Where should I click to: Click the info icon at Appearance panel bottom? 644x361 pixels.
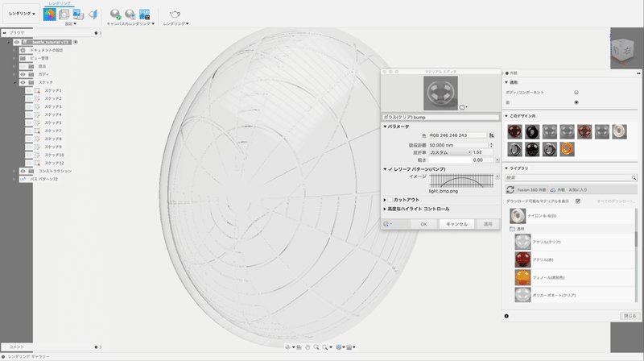(506, 316)
